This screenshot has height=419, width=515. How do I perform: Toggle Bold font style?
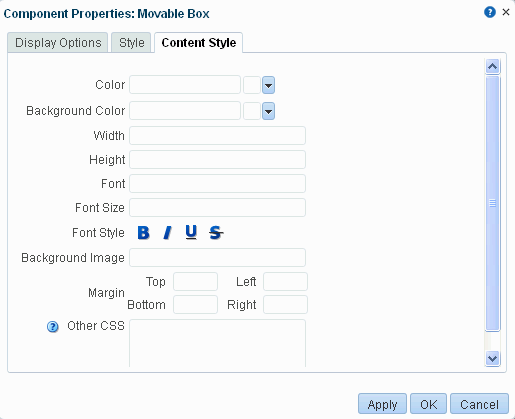(x=143, y=232)
